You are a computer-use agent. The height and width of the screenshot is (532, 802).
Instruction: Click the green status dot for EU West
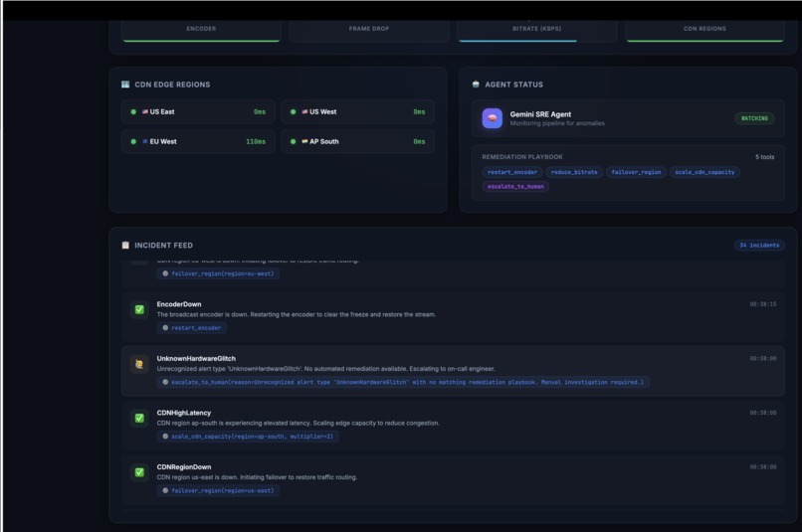[x=133, y=141]
